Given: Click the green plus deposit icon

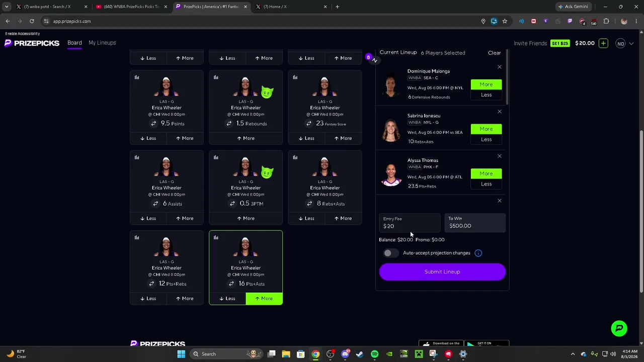Looking at the screenshot, I should click(x=603, y=43).
